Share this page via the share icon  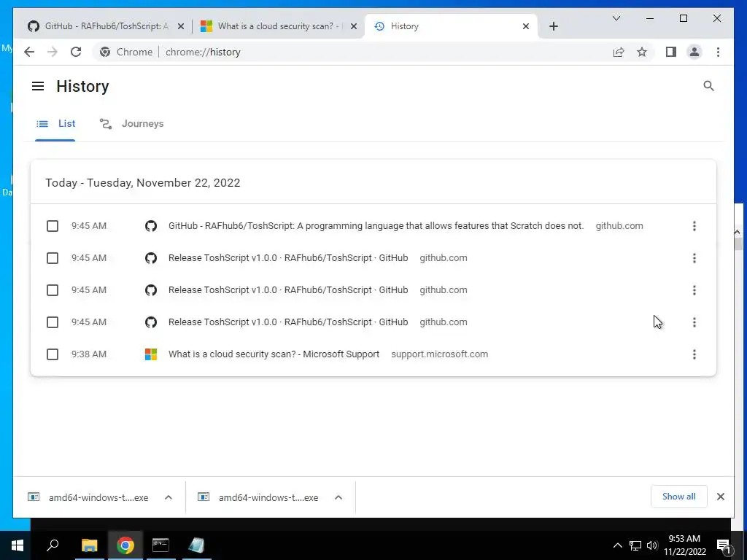tap(619, 52)
